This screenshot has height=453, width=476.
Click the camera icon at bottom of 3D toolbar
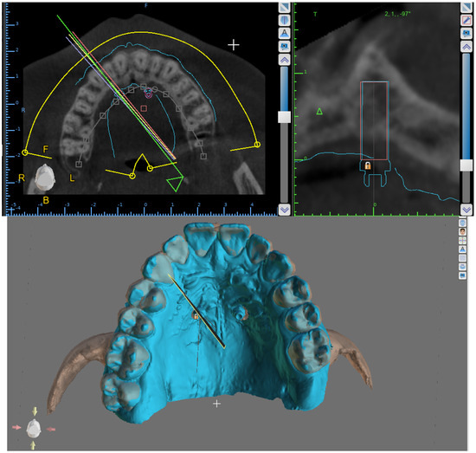click(462, 275)
